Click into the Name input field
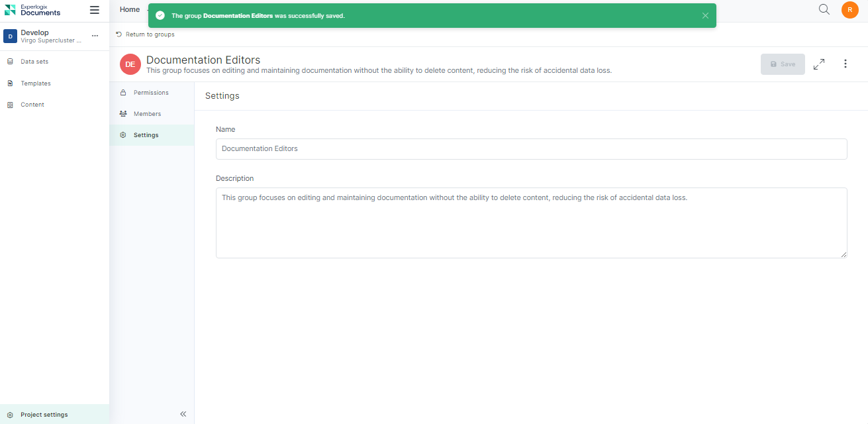 tap(531, 149)
